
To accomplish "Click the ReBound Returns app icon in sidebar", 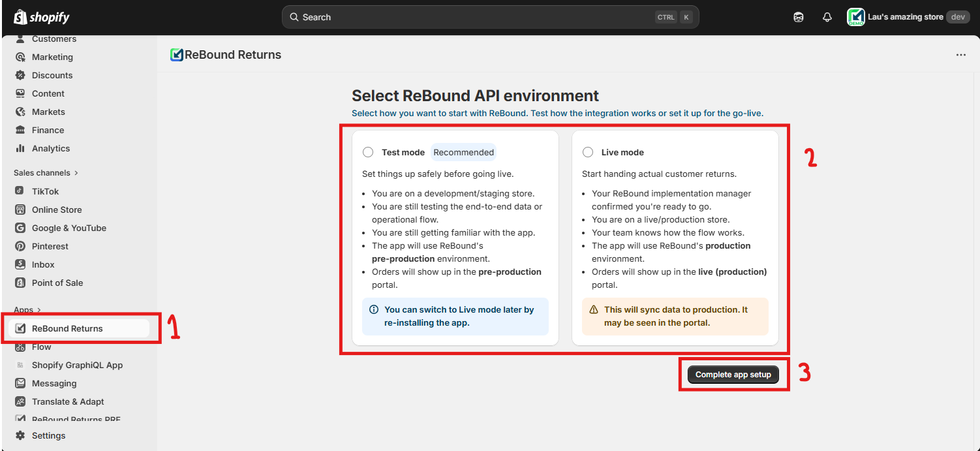I will pyautogui.click(x=20, y=328).
